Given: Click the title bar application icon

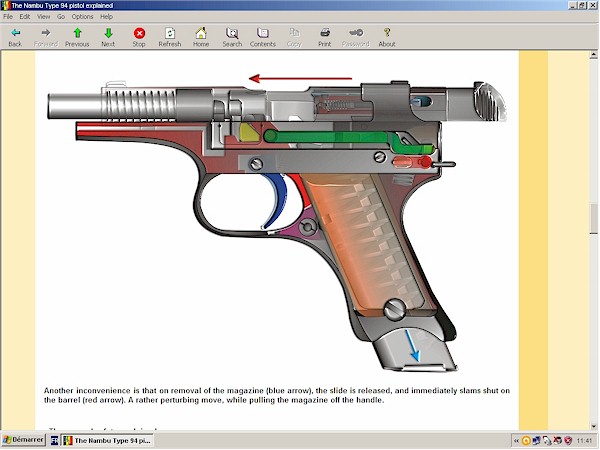Looking at the screenshot, I should click(x=5, y=5).
